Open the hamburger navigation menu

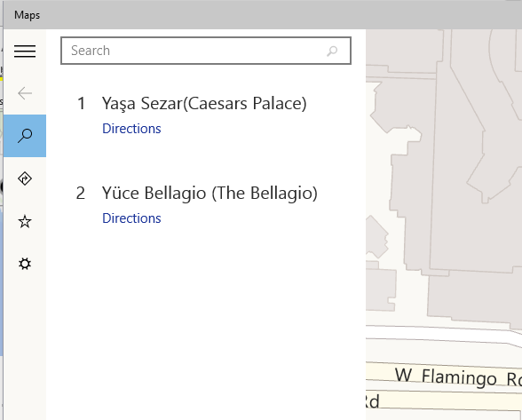click(25, 51)
